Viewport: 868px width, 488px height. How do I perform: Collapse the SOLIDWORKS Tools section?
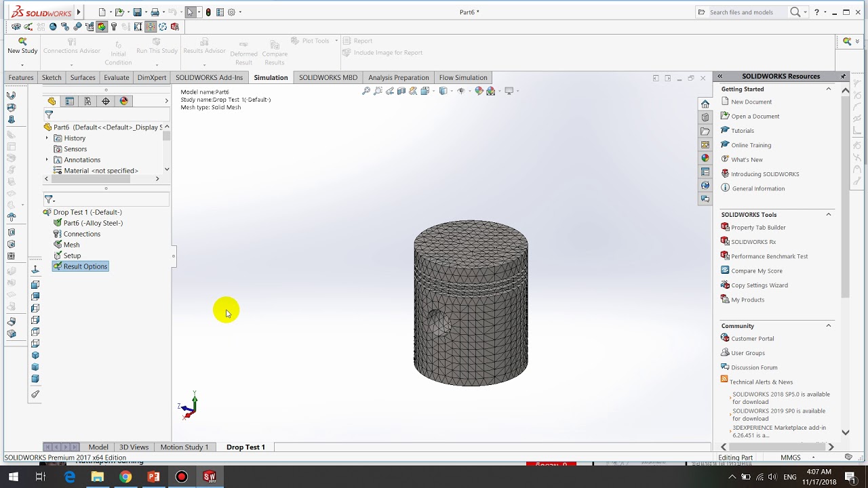[x=828, y=214]
